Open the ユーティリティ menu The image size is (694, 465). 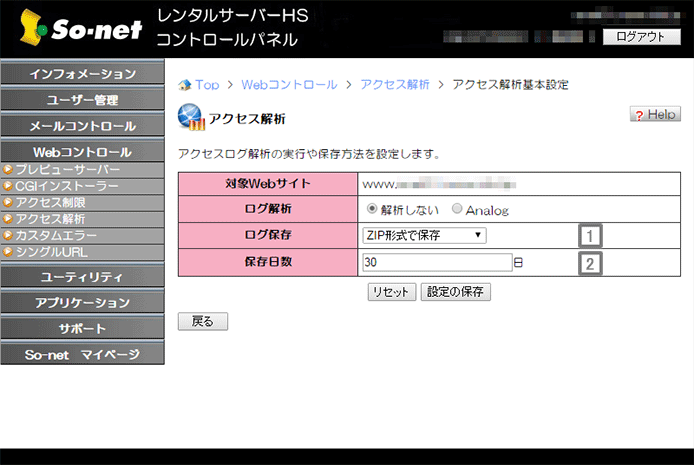pyautogui.click(x=82, y=276)
